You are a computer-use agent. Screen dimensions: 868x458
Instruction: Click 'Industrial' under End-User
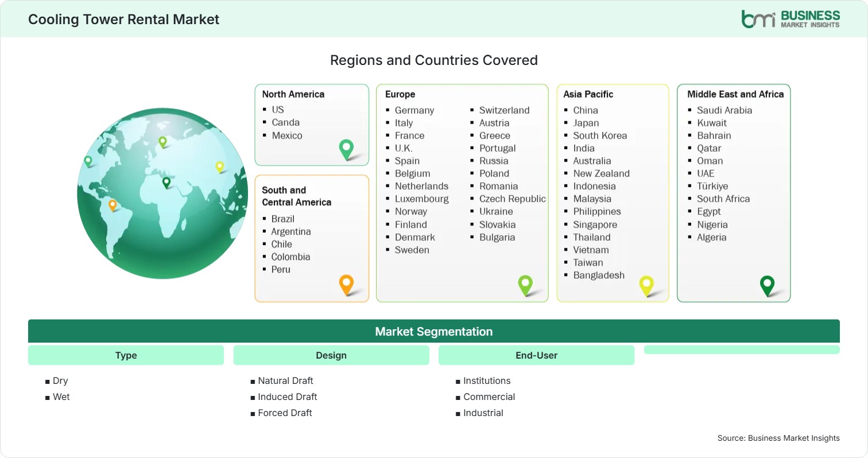pyautogui.click(x=483, y=413)
